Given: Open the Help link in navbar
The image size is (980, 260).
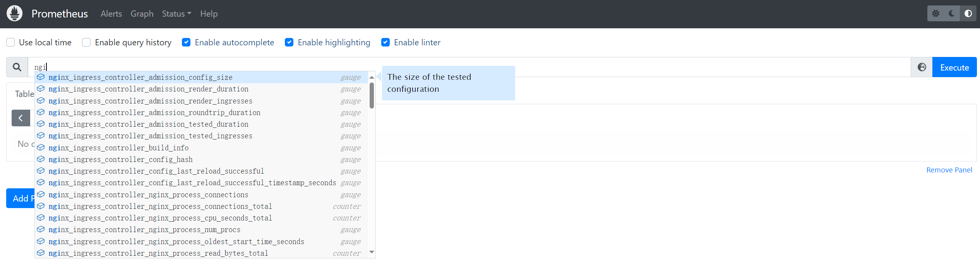Looking at the screenshot, I should click(209, 14).
